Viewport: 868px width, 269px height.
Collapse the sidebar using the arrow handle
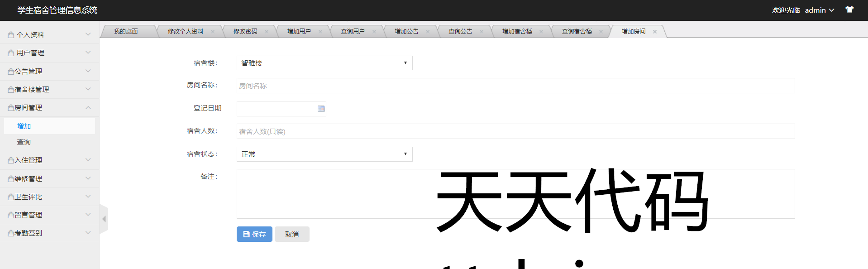click(x=104, y=219)
